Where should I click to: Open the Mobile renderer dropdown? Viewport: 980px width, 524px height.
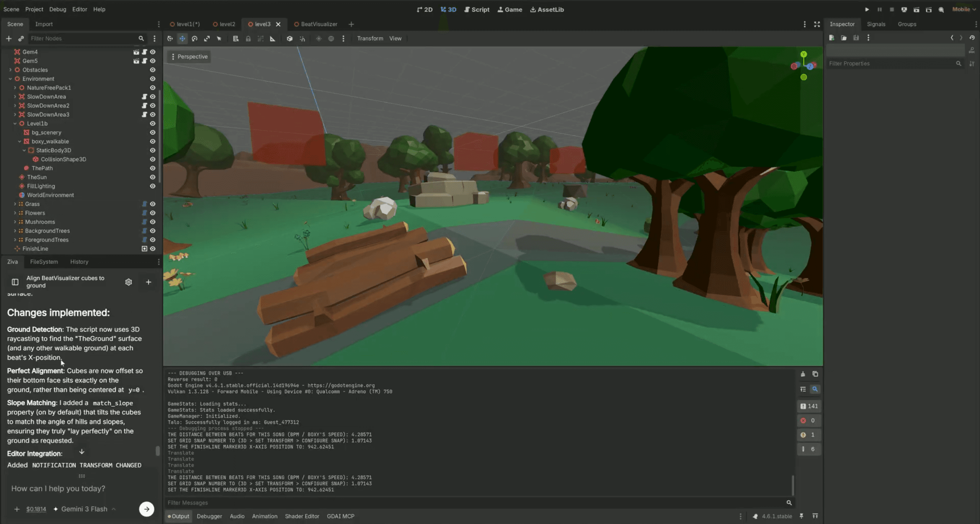click(964, 9)
